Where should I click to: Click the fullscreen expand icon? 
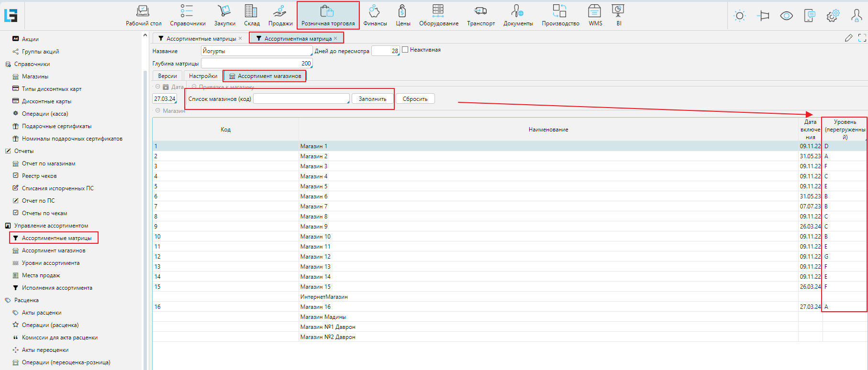[x=862, y=38]
